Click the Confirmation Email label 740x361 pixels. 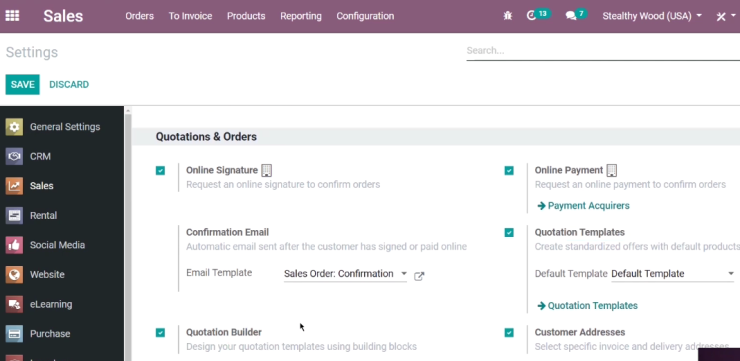point(227,232)
